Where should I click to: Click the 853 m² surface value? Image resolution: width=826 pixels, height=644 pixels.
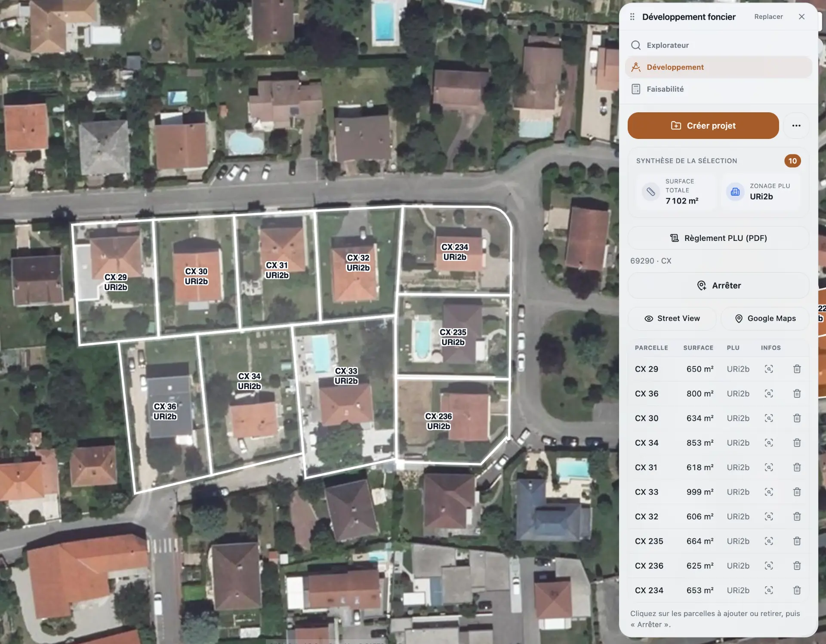click(x=700, y=443)
